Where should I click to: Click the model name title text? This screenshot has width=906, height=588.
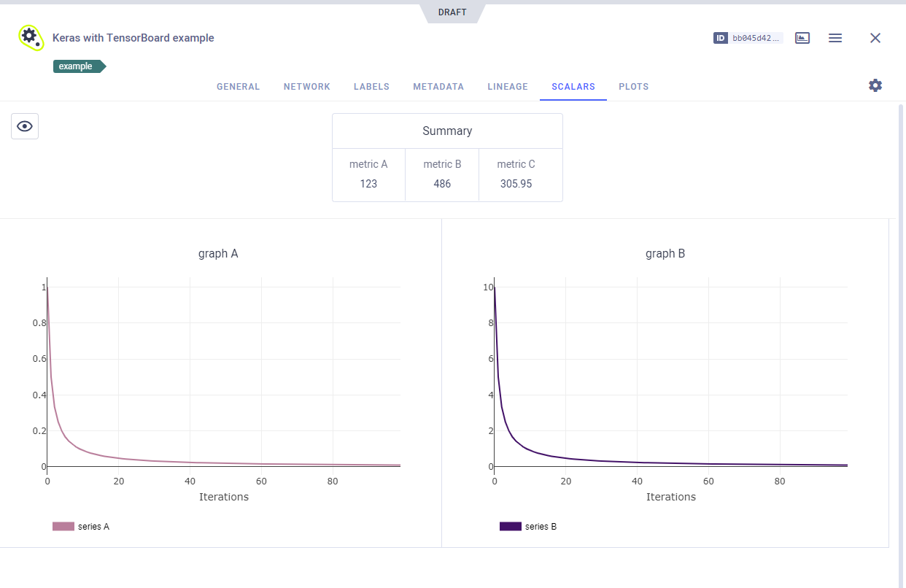[133, 38]
